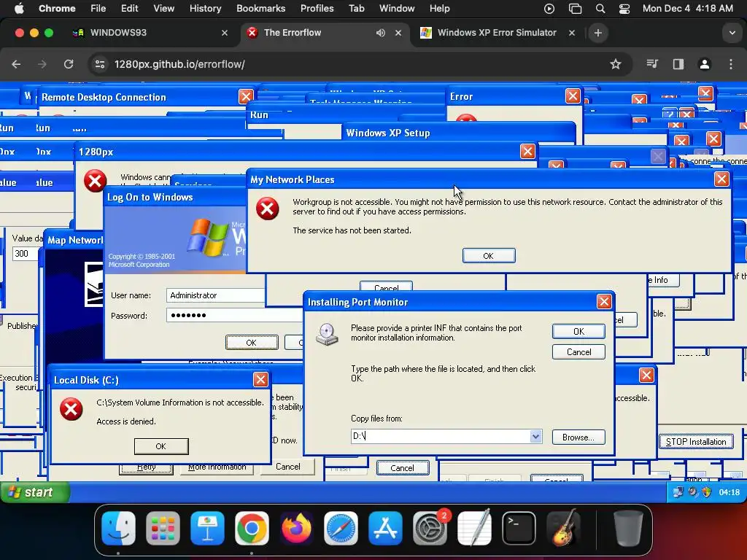
Task: Expand the Copy files from dropdown
Action: pos(535,436)
